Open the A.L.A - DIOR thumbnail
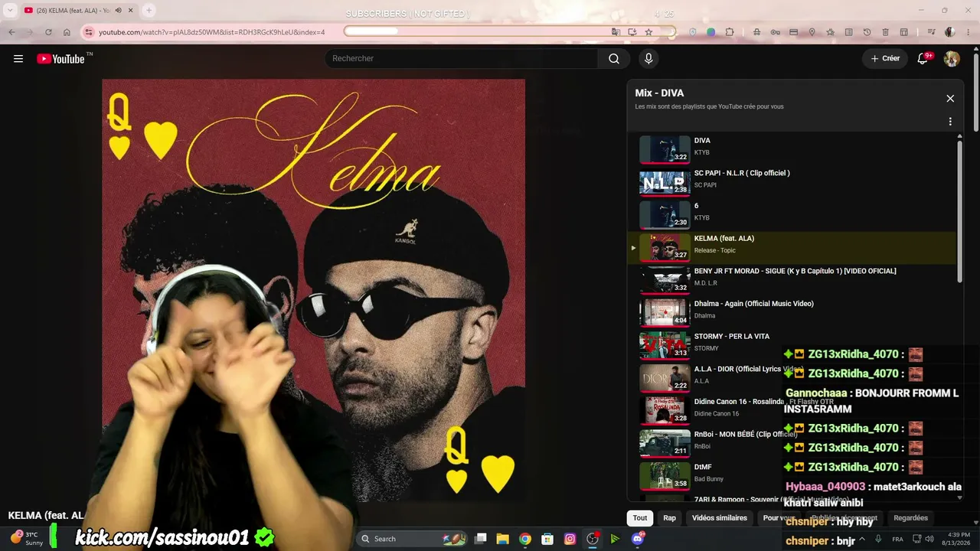980x551 pixels. tap(665, 378)
